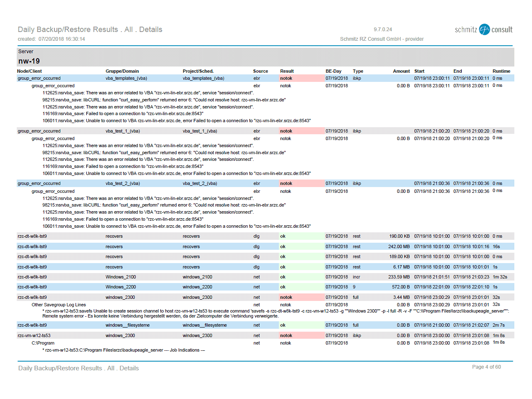
Task: Click the End column header
Action: coord(458,71)
